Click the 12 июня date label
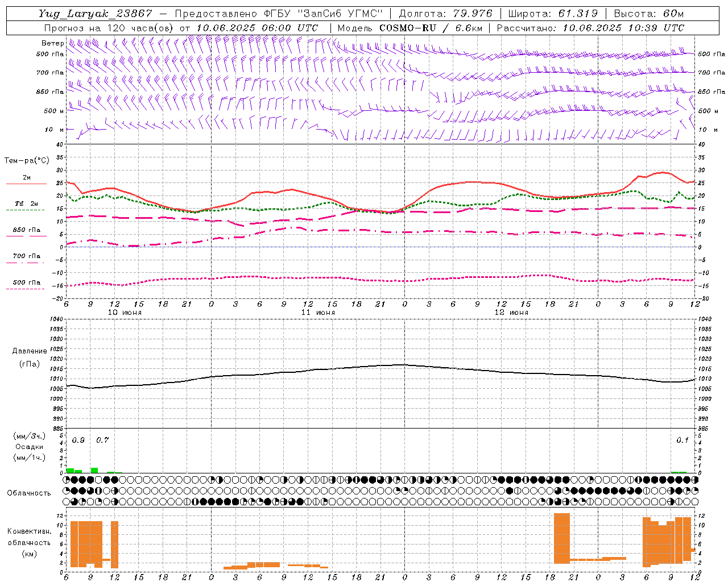Screen dimensions: 728x582 click(511, 313)
